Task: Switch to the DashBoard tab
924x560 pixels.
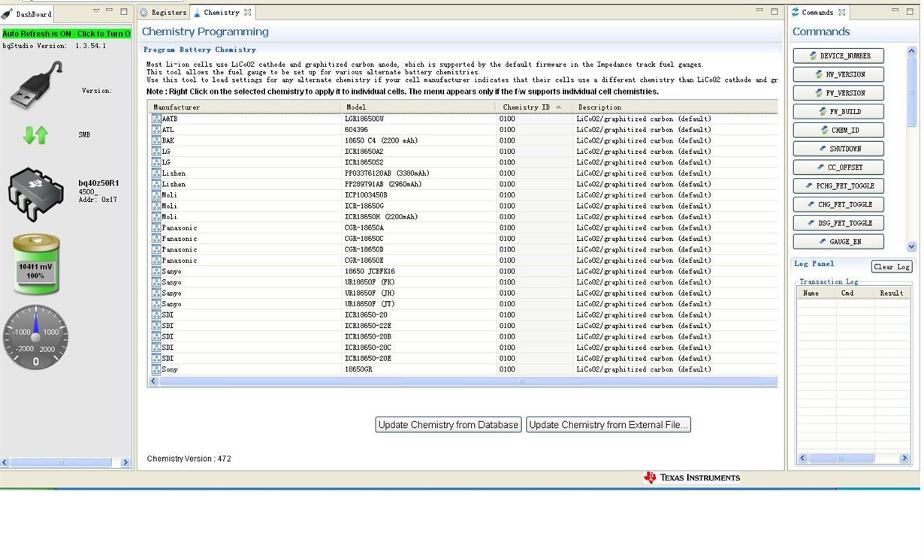Action: tap(28, 14)
